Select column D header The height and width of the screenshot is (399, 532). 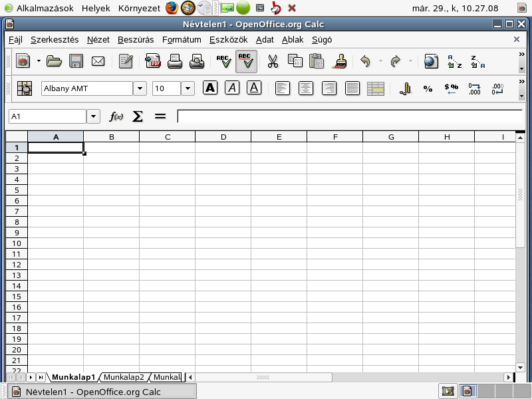pos(223,137)
